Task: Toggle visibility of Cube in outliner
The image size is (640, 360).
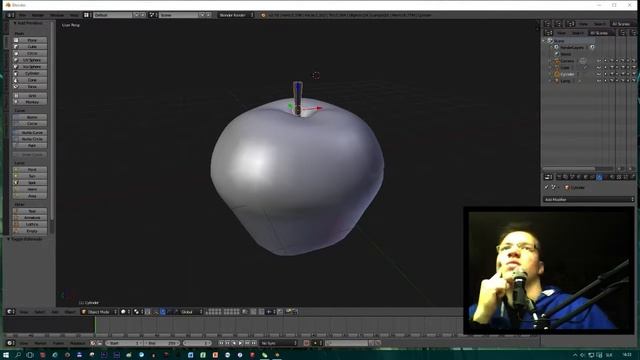Action: click(599, 67)
